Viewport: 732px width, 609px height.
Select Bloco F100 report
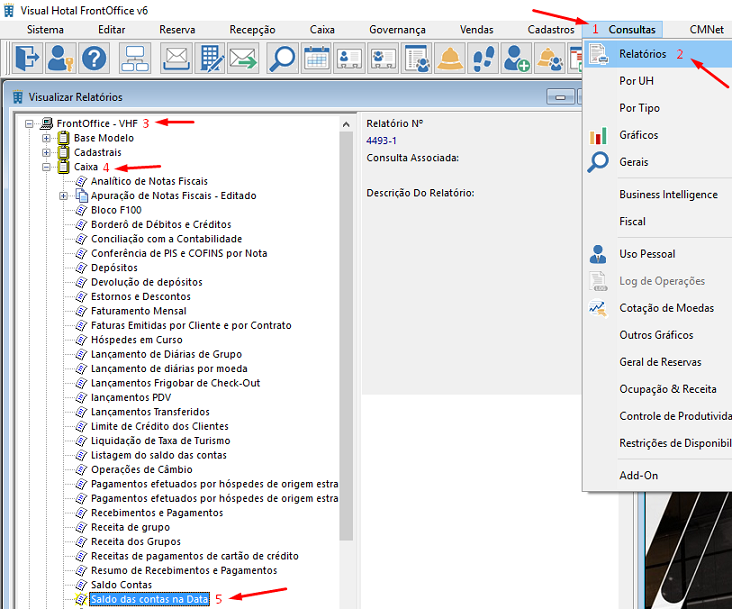(116, 210)
